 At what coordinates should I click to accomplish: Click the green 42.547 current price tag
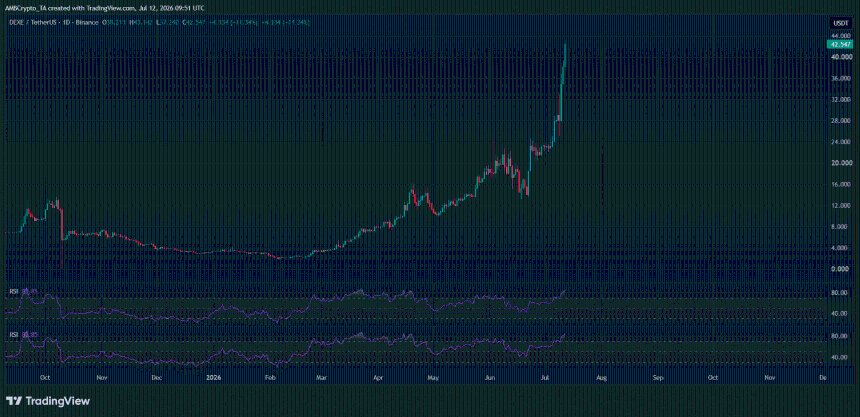click(x=838, y=44)
